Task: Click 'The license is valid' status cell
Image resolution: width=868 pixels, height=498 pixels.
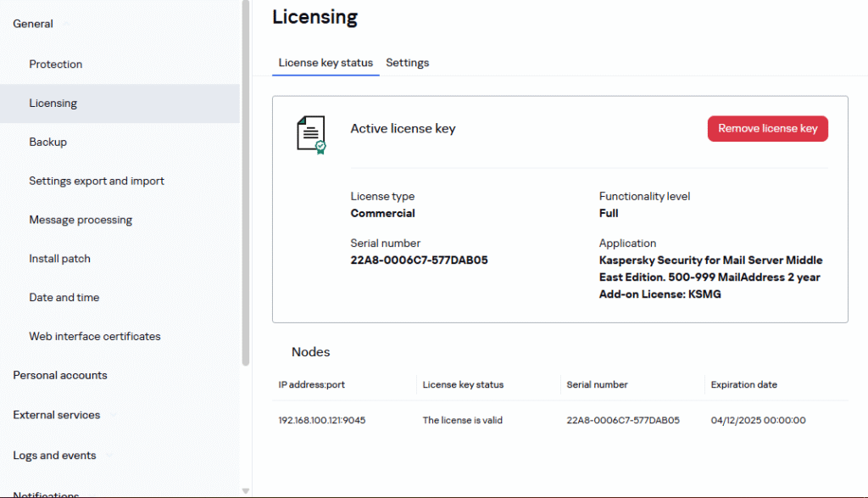Action: 463,420
